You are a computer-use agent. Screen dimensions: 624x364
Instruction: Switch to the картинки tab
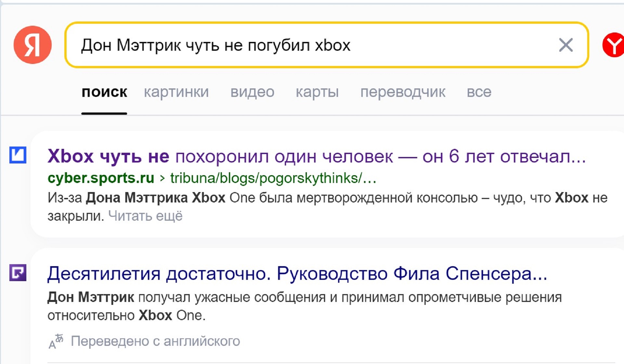(x=176, y=92)
